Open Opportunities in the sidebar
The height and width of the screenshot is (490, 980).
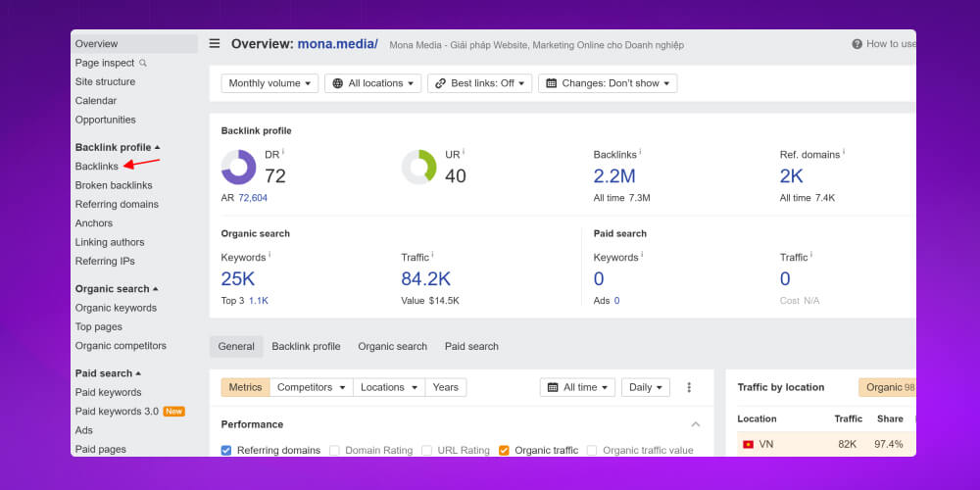(x=105, y=120)
